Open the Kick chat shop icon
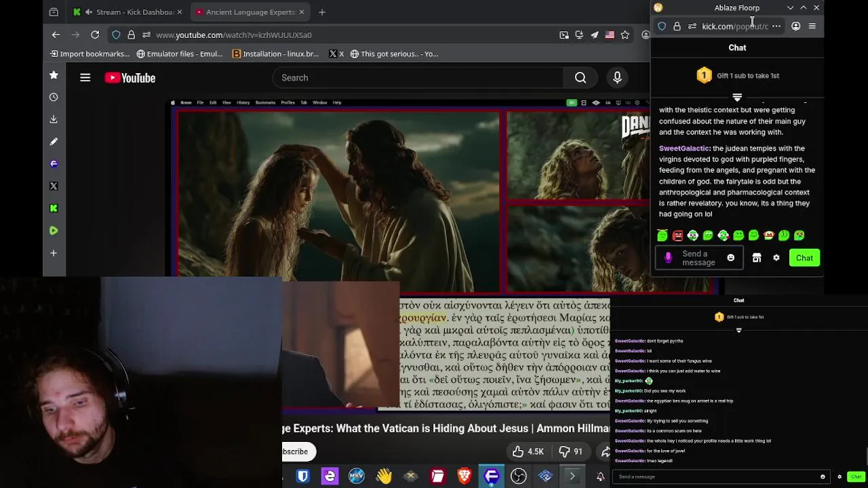This screenshot has height=488, width=868. [x=757, y=258]
